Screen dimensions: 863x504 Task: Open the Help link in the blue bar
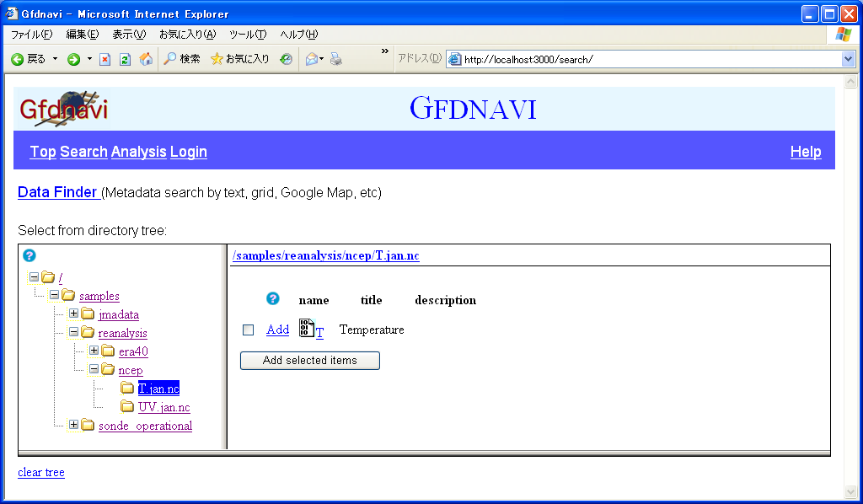pyautogui.click(x=806, y=152)
